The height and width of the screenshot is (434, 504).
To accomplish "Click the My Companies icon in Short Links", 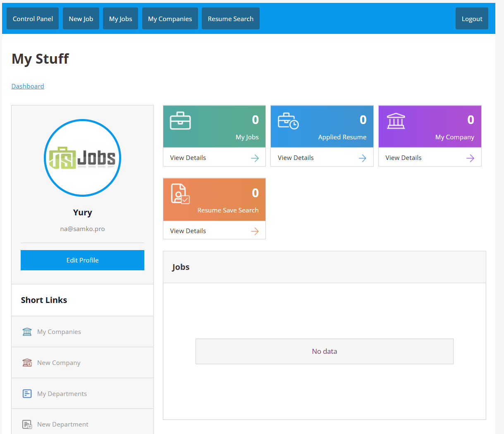I will 27,332.
